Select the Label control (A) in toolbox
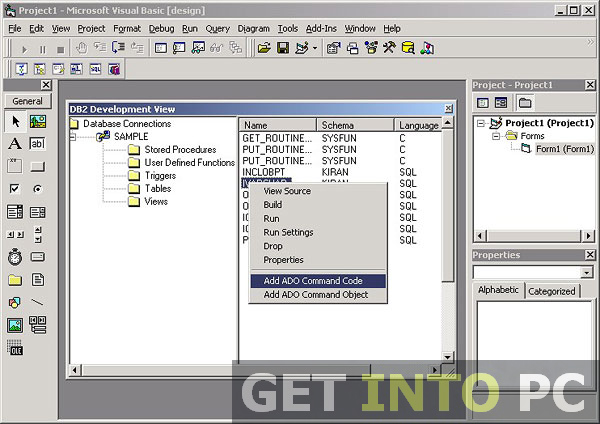Screen dimensions: 600x424 pyautogui.click(x=15, y=144)
